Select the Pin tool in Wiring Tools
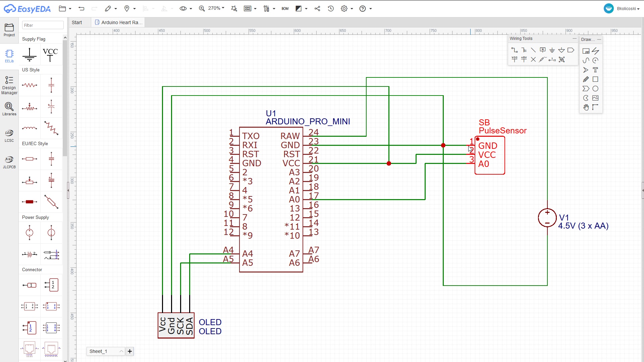 pos(552,59)
